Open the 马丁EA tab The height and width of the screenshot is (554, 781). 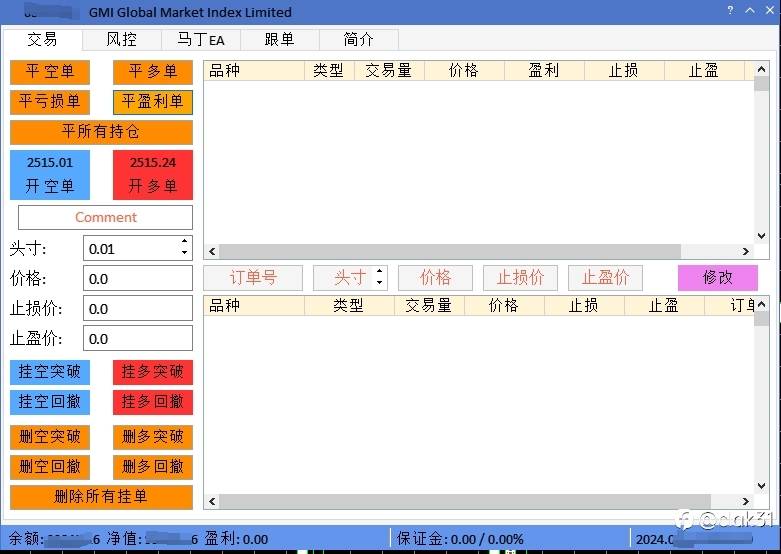(201, 39)
